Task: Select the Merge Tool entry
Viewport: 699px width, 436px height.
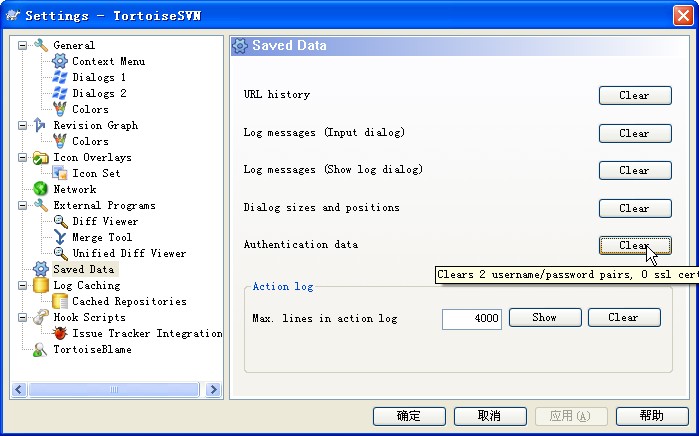Action: [102, 238]
